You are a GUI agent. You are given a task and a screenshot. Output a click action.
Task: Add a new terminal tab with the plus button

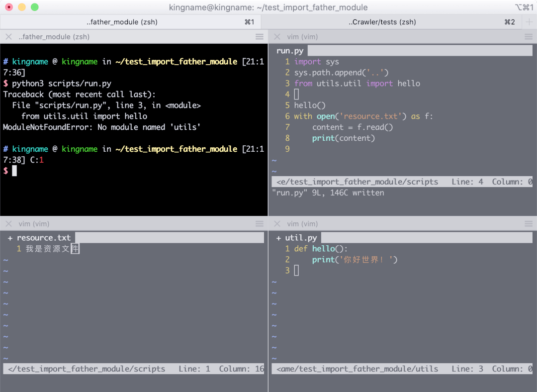point(529,22)
